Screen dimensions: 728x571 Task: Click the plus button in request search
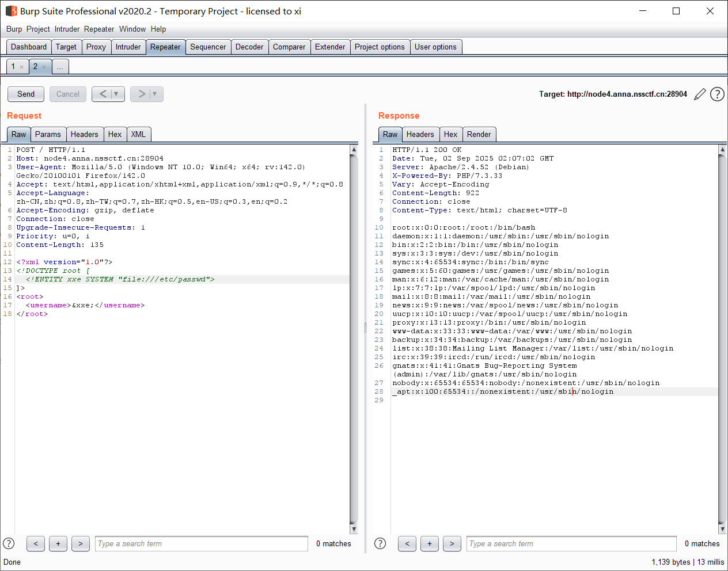pos(58,543)
